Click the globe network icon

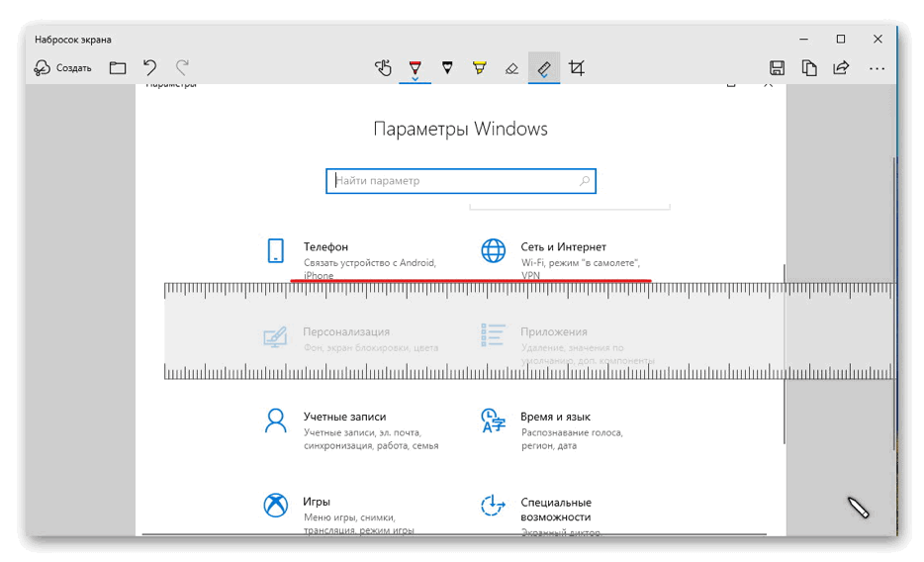(493, 250)
